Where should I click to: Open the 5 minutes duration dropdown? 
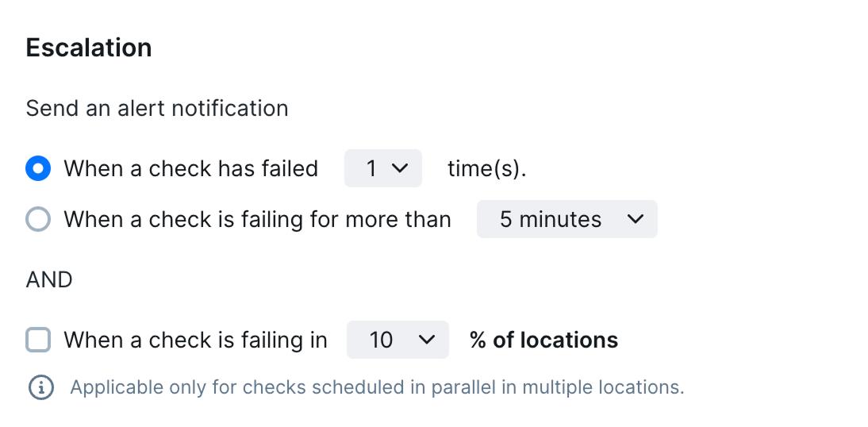point(567,219)
